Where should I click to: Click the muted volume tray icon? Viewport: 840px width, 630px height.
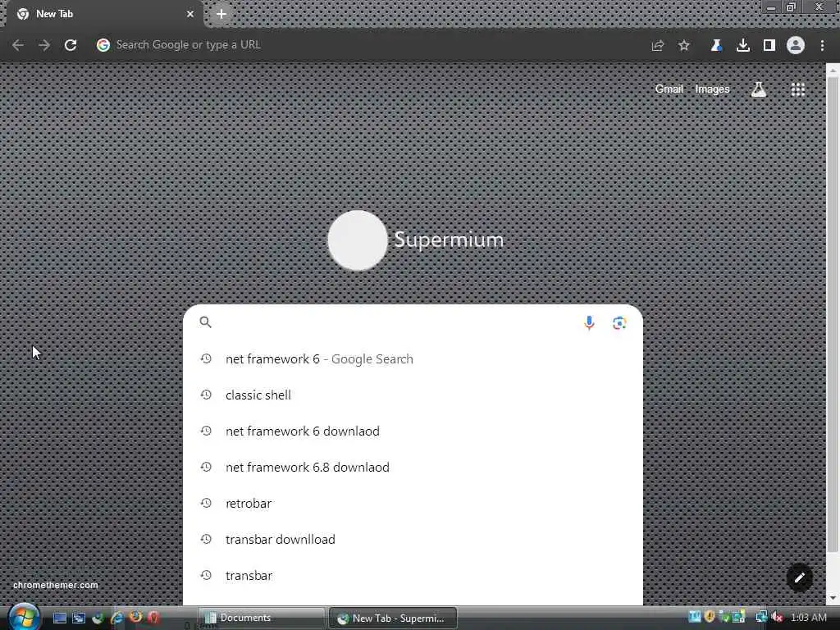[777, 617]
